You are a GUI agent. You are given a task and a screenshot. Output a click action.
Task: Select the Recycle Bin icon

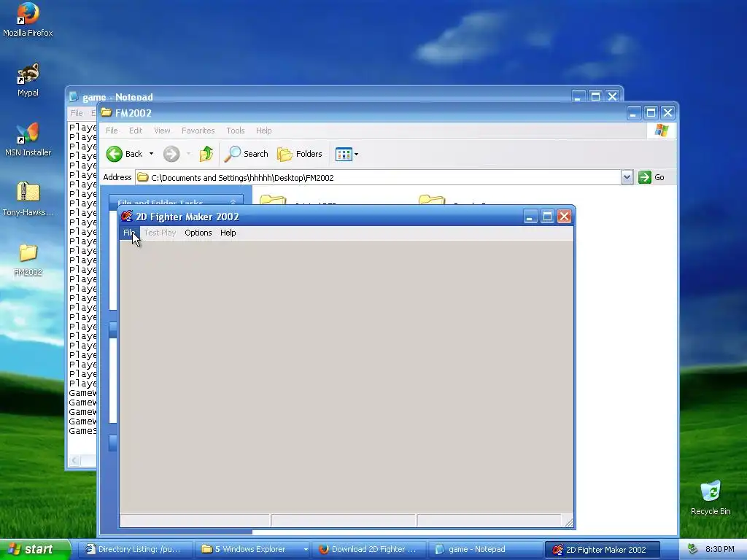click(711, 498)
